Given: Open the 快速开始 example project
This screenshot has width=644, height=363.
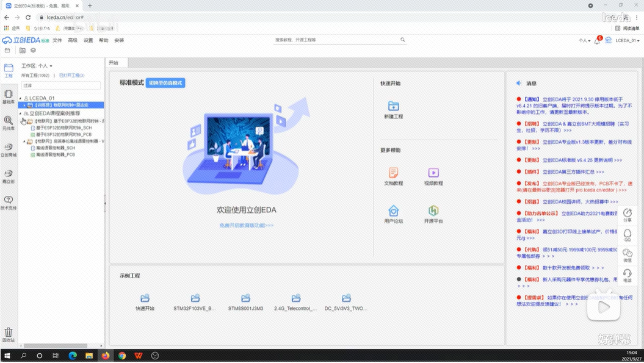Looking at the screenshot, I should coord(145,302).
